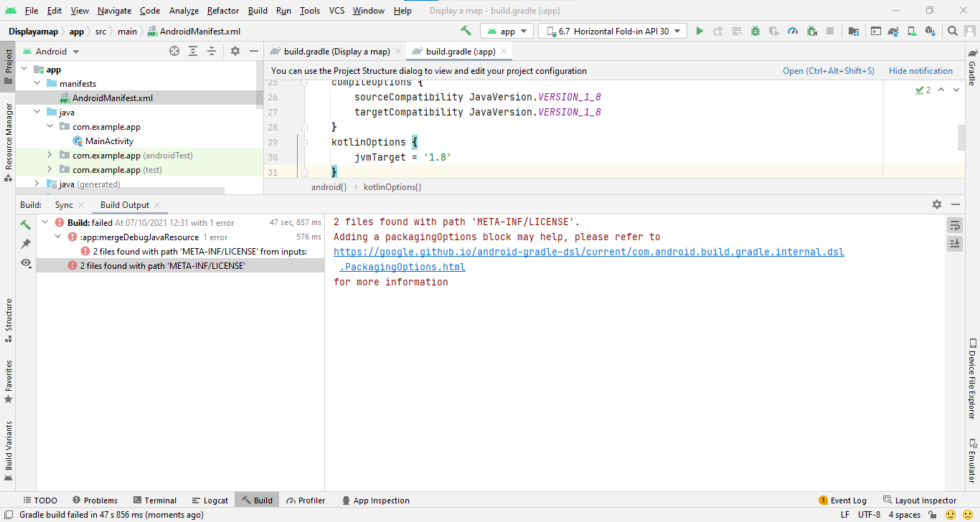Open the PackagingOptions documentation link
Image resolution: width=980 pixels, height=522 pixels.
588,259
